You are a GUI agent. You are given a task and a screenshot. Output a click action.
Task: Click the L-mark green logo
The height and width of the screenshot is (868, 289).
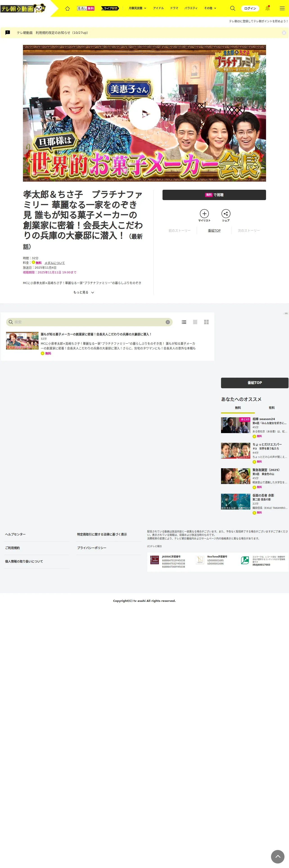pos(245,560)
